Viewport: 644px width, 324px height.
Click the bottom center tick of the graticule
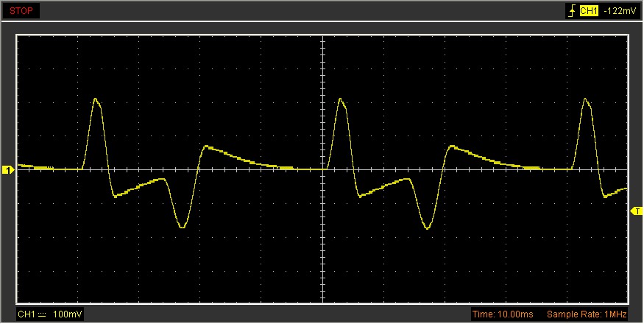(322, 302)
